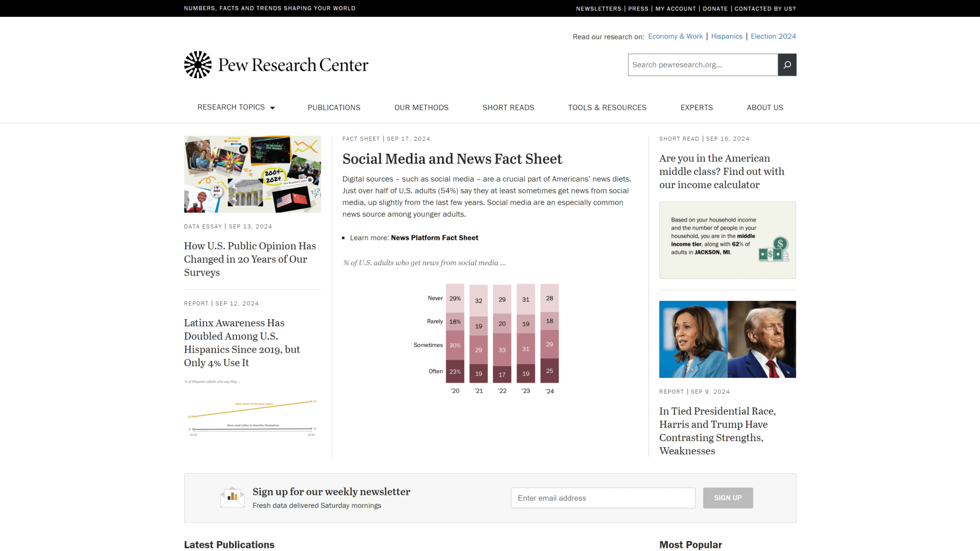Click the Pew Research Center logo
This screenshot has width=980, height=551.
276,64
